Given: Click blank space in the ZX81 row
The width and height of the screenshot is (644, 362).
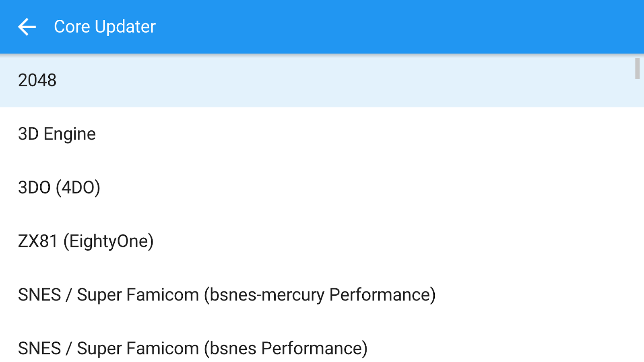Looking at the screenshot, I should tap(402, 241).
